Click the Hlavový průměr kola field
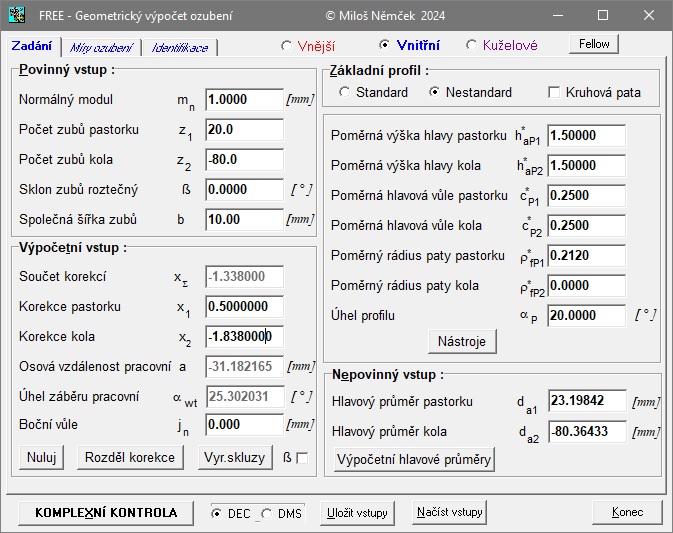 click(x=587, y=431)
